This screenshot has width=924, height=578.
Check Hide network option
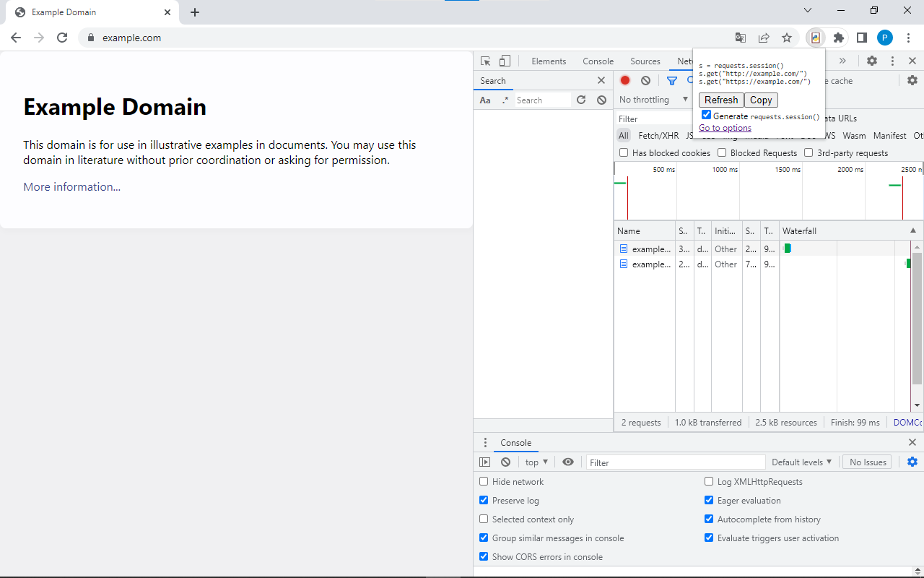[484, 481]
